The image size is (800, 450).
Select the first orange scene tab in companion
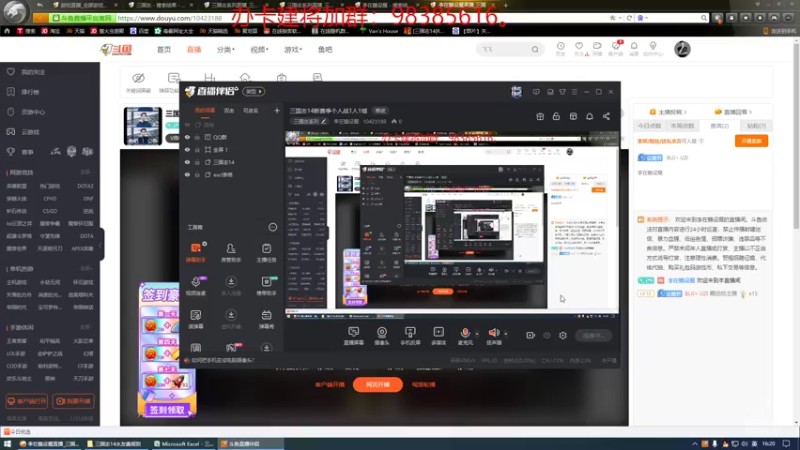205,110
